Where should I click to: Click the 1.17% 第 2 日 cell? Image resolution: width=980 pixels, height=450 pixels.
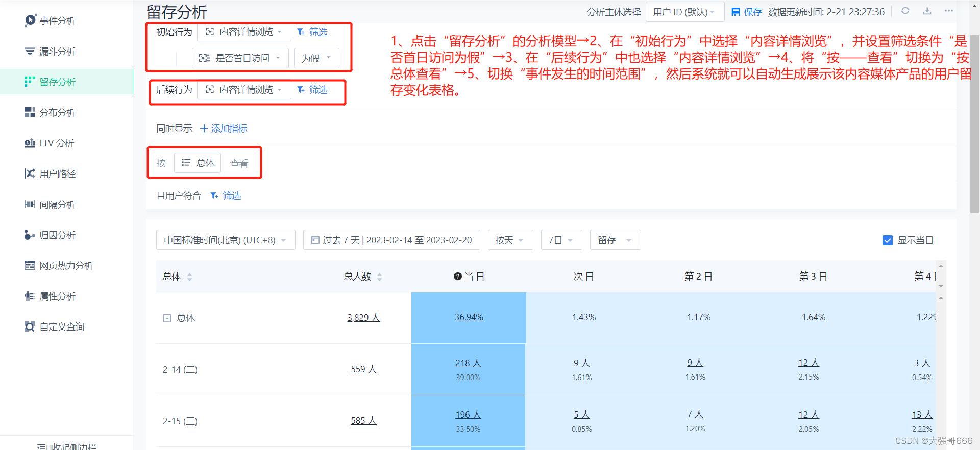699,317
